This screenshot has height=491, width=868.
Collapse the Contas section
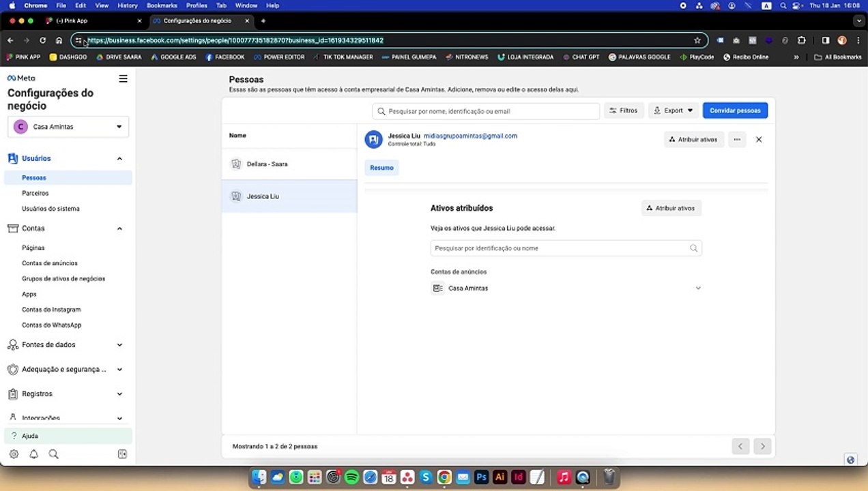pyautogui.click(x=119, y=228)
